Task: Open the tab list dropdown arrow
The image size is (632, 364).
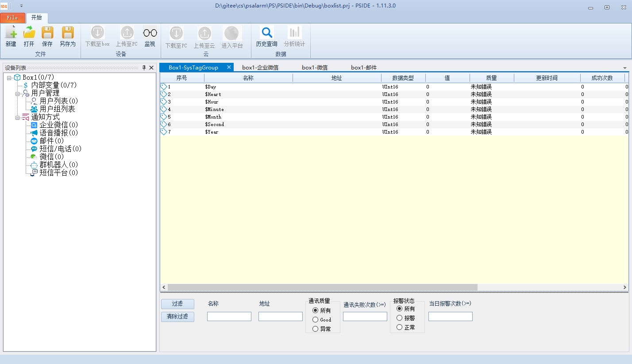Action: [625, 68]
